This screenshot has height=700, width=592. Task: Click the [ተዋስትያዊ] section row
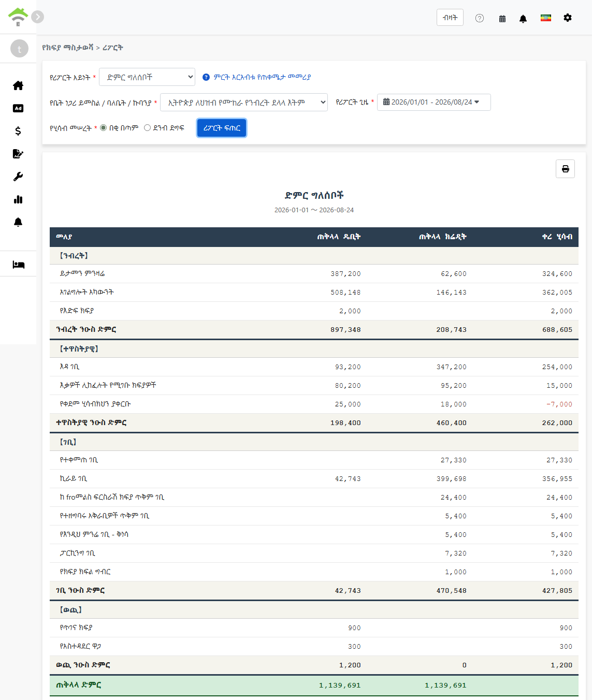tap(314, 349)
